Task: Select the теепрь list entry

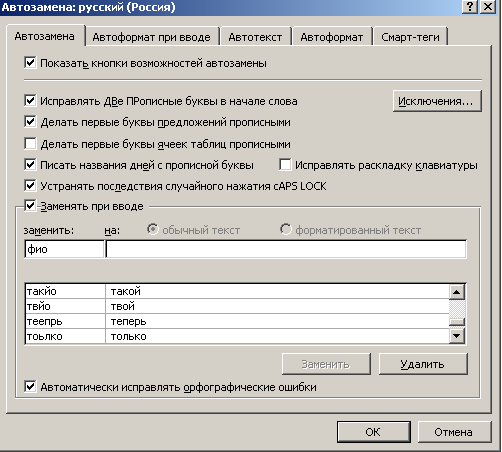Action: [x=65, y=321]
